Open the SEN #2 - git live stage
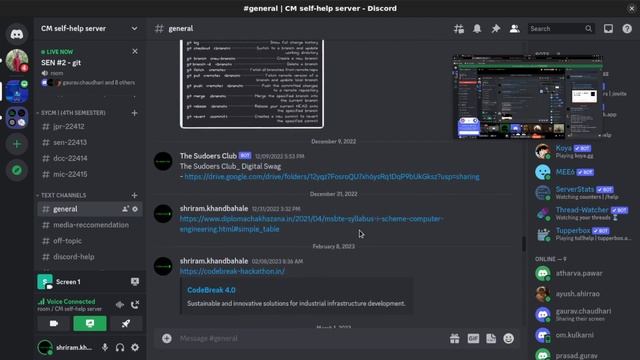Viewport: 640px width, 360px height. [61, 62]
